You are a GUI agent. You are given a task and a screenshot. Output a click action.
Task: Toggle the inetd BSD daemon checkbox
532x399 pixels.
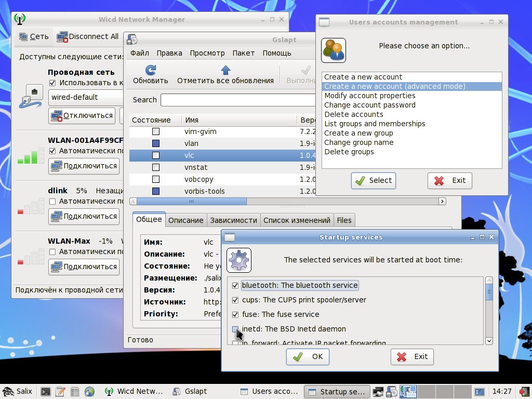(235, 329)
